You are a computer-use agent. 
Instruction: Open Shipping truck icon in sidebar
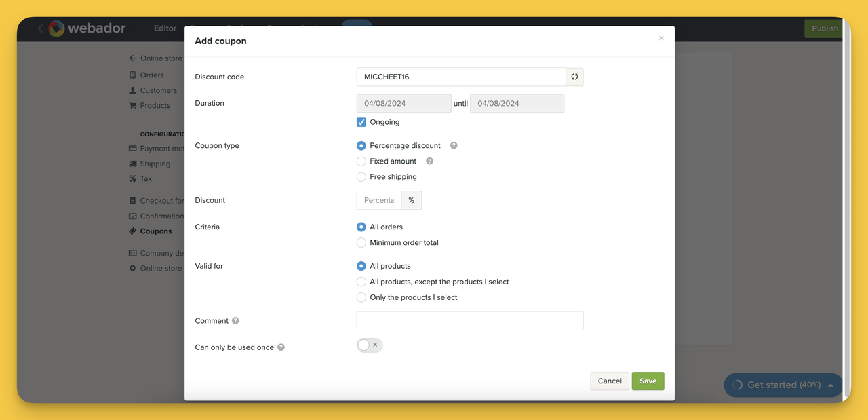click(x=133, y=164)
